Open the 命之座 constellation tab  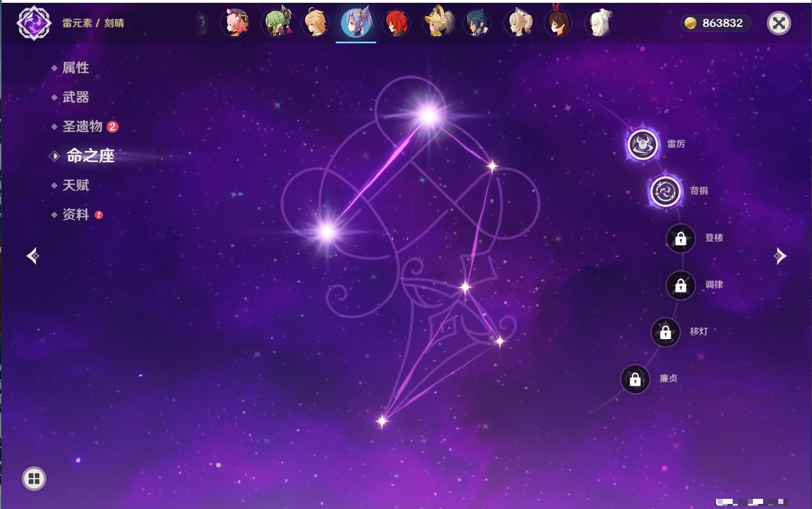pos(90,156)
